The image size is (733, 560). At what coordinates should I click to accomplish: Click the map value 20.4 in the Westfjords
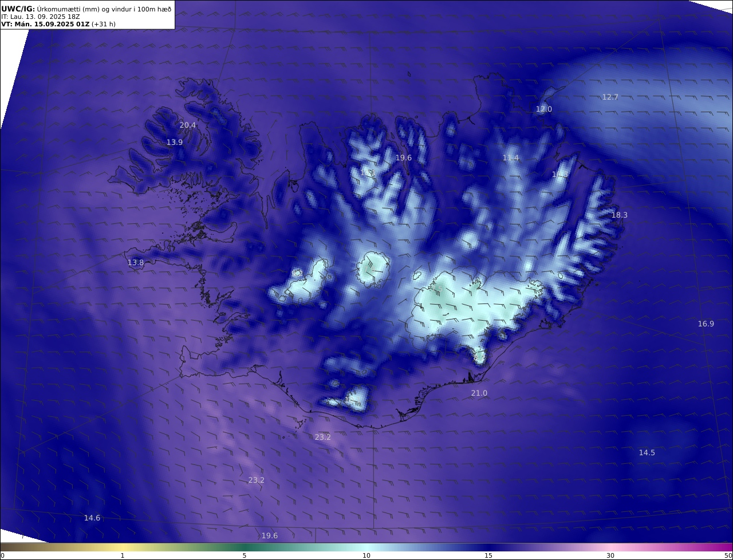click(x=188, y=125)
